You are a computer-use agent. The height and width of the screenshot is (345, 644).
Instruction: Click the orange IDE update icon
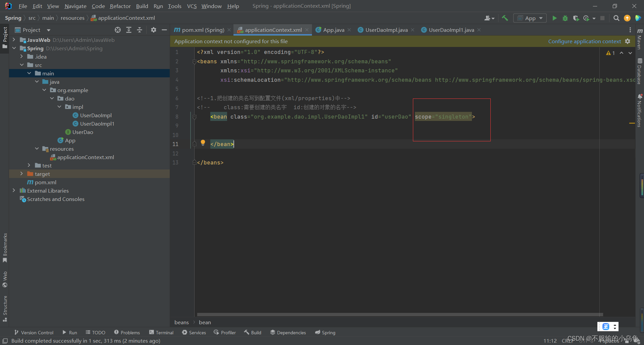[x=627, y=18]
